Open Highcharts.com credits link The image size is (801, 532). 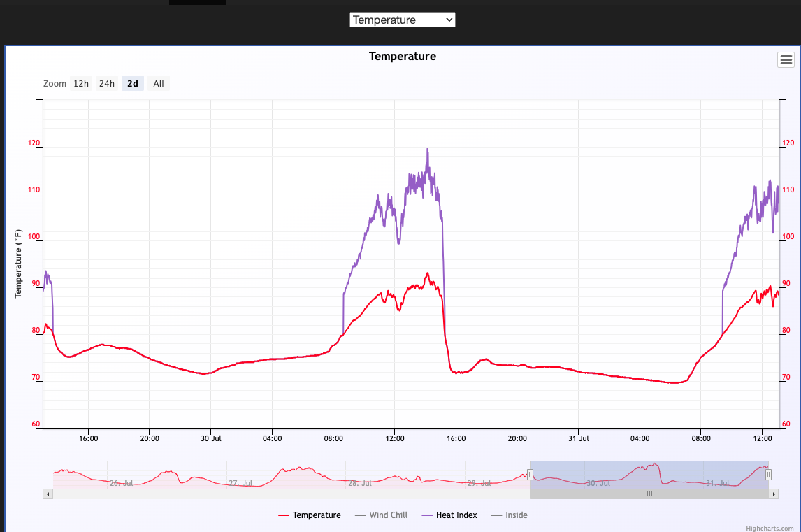(770, 528)
